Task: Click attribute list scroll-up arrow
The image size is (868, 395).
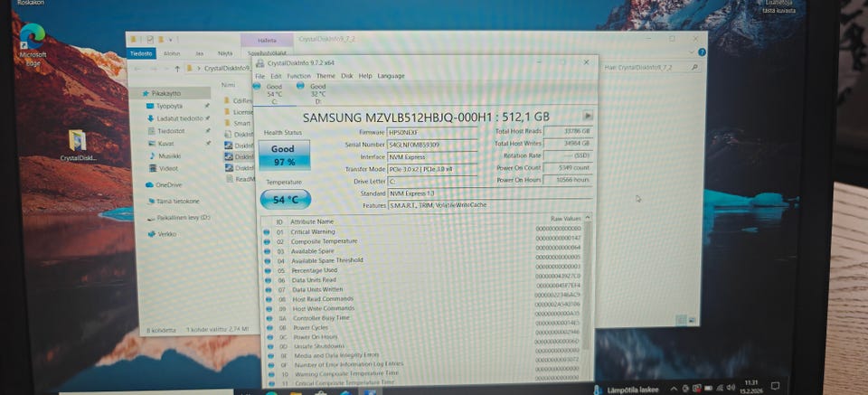Action: [588, 218]
